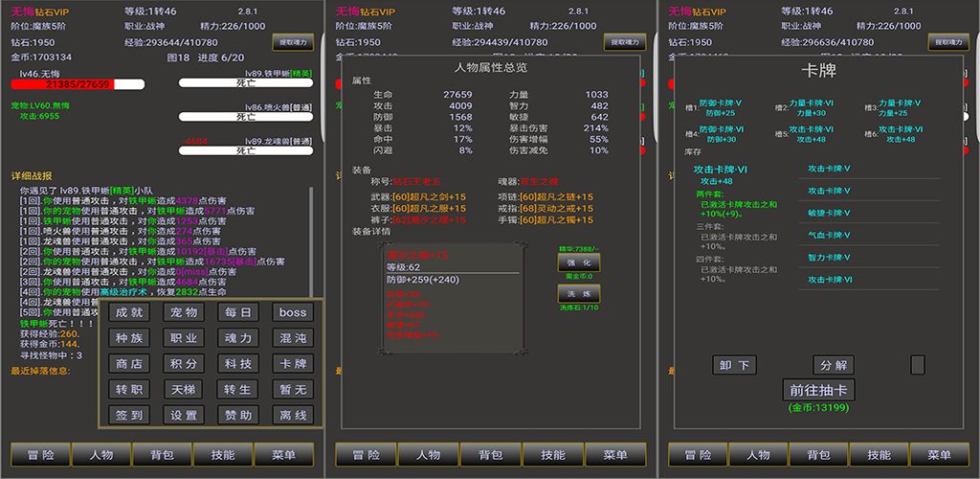Open the 设置 settings tile
Viewport: 980px width, 479px height.
tap(184, 416)
